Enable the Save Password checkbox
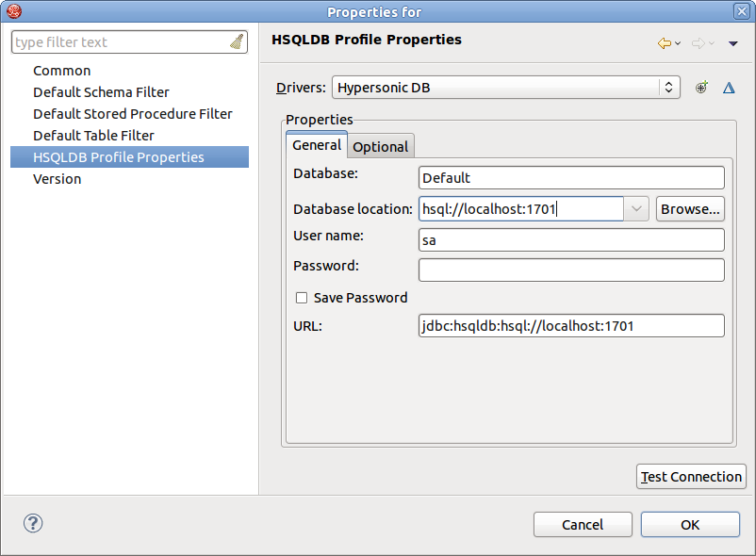756x556 pixels. pyautogui.click(x=301, y=297)
